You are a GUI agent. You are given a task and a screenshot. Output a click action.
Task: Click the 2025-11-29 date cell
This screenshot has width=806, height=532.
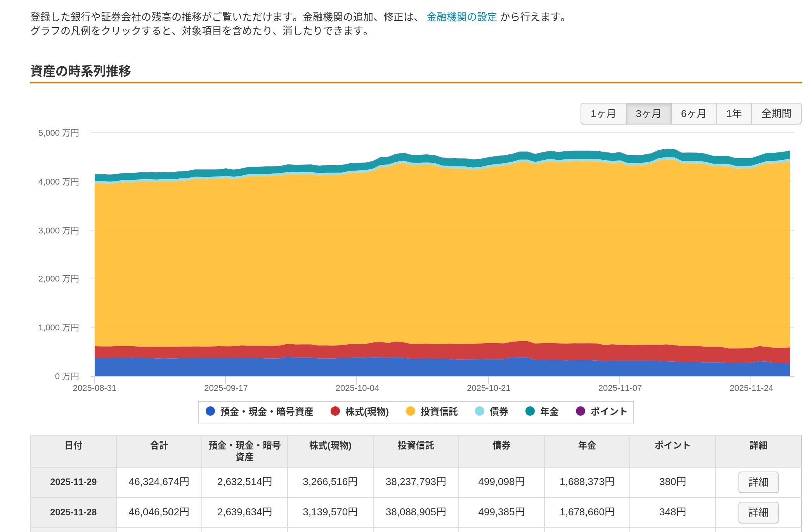(x=73, y=482)
